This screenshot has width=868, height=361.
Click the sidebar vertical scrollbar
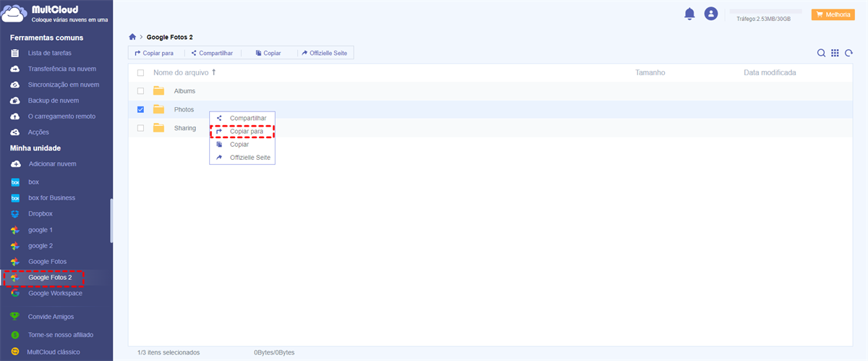[111, 221]
